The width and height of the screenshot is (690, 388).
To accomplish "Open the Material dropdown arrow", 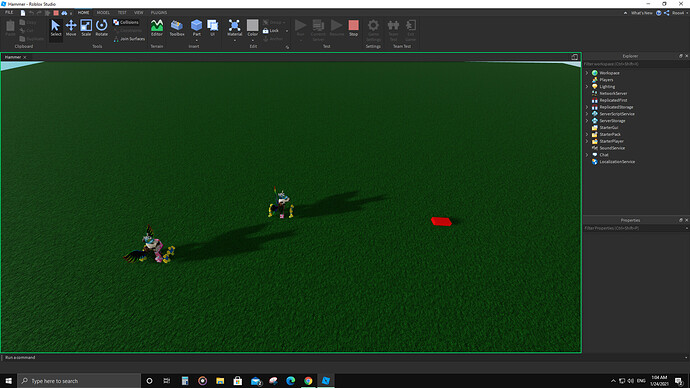I will coord(235,40).
